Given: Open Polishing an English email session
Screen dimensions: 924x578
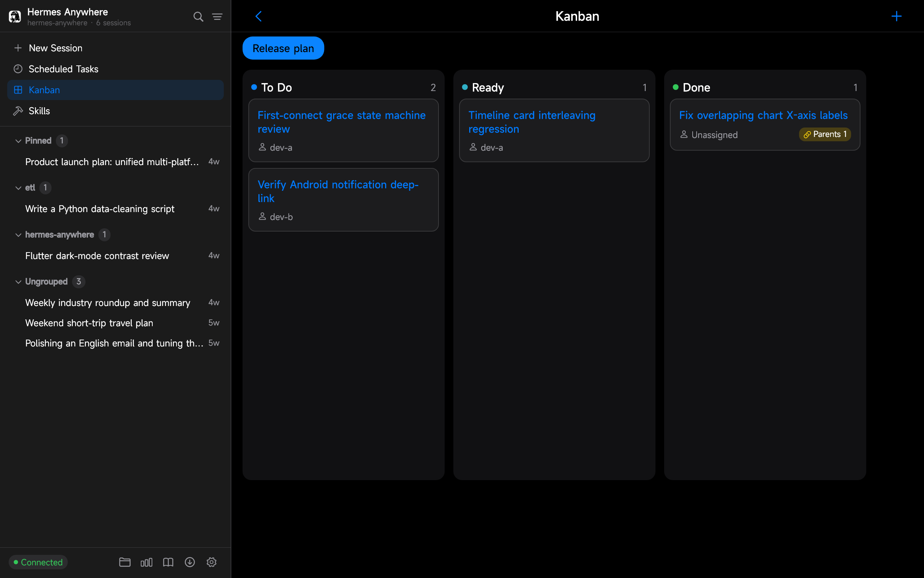Looking at the screenshot, I should [115, 343].
